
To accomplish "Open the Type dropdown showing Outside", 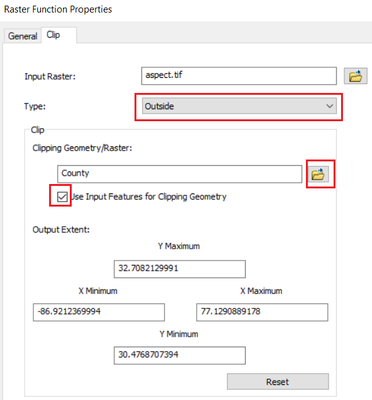I will 239,106.
